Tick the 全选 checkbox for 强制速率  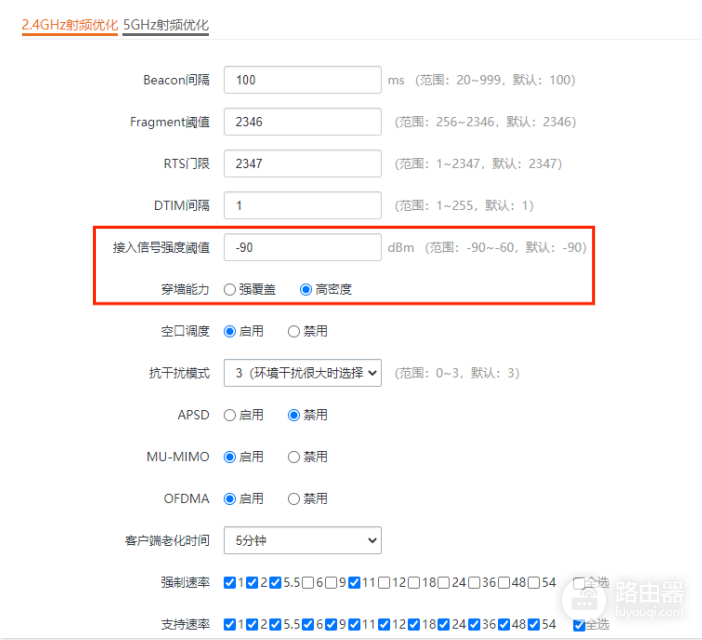pyautogui.click(x=579, y=583)
